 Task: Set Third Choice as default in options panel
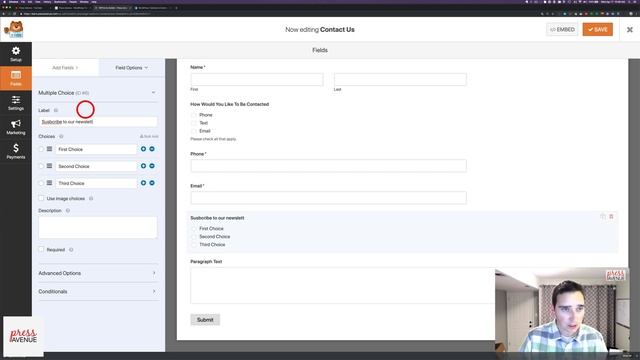(x=41, y=183)
